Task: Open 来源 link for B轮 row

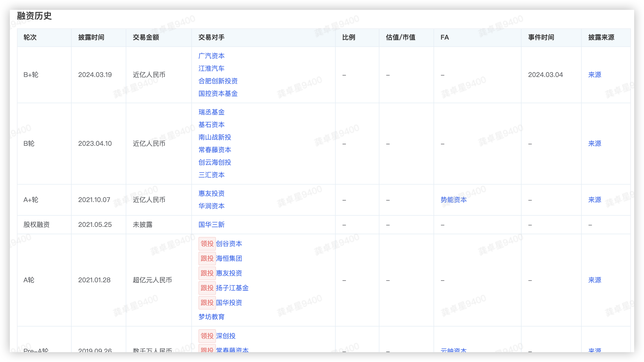Action: click(x=595, y=143)
